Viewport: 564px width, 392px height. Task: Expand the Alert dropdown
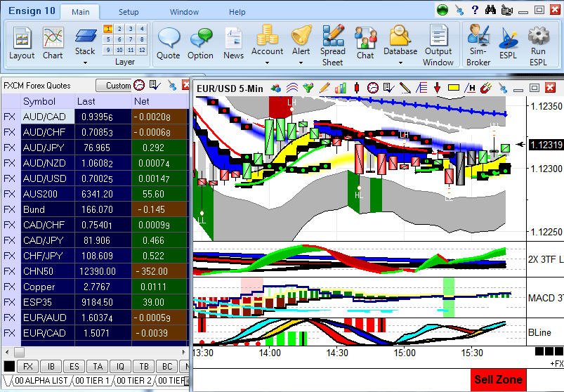[x=301, y=63]
